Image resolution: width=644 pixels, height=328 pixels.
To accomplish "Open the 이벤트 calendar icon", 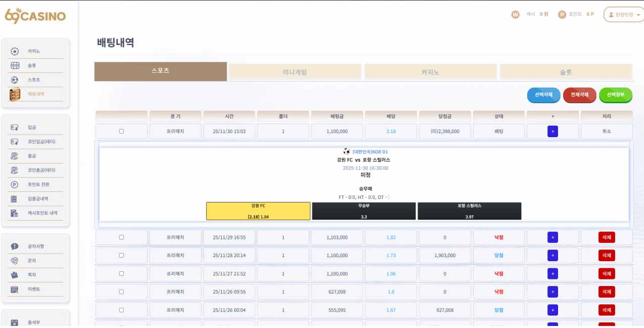I will (x=15, y=289).
